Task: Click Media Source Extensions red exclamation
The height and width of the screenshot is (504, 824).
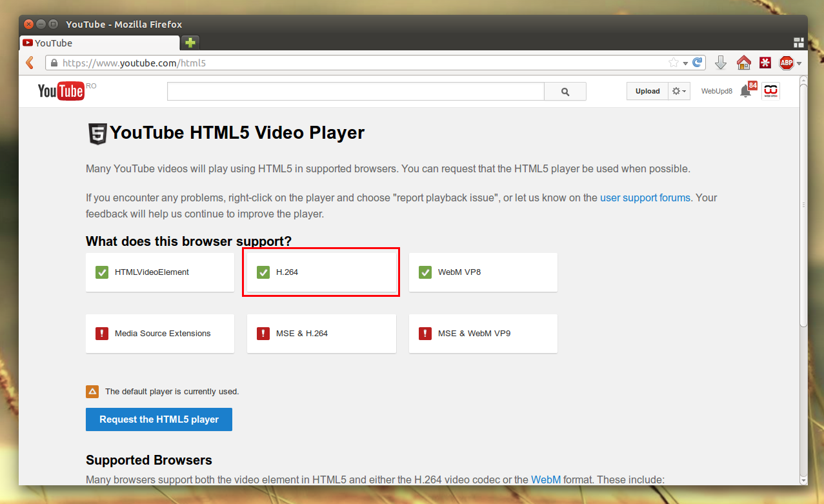Action: click(x=102, y=334)
